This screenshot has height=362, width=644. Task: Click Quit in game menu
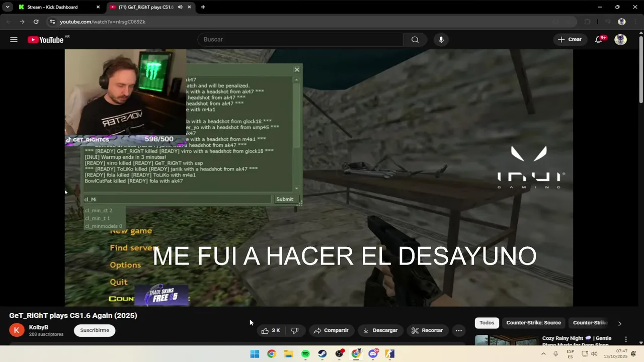click(119, 282)
